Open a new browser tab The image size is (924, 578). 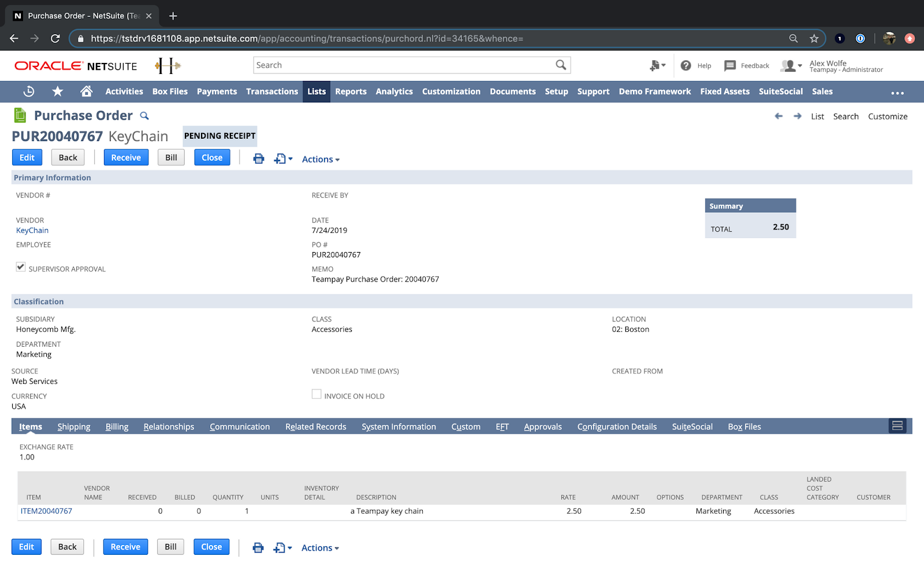(x=173, y=16)
